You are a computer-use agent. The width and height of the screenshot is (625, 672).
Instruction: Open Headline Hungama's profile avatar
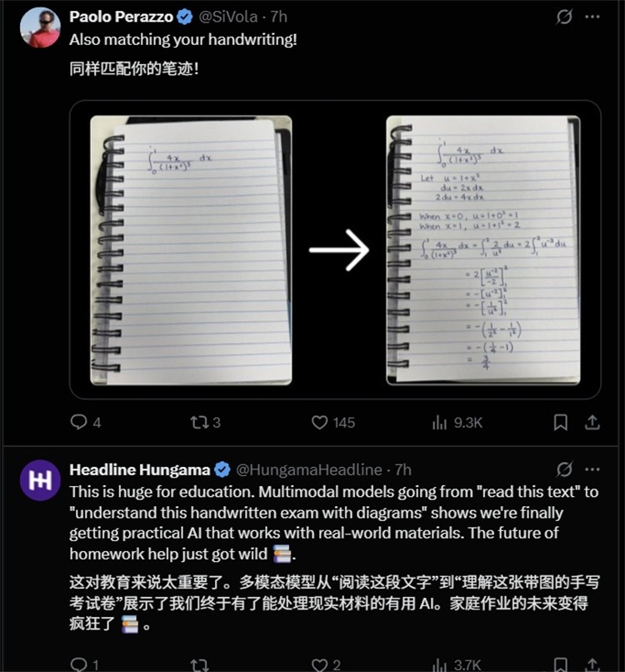(x=40, y=480)
